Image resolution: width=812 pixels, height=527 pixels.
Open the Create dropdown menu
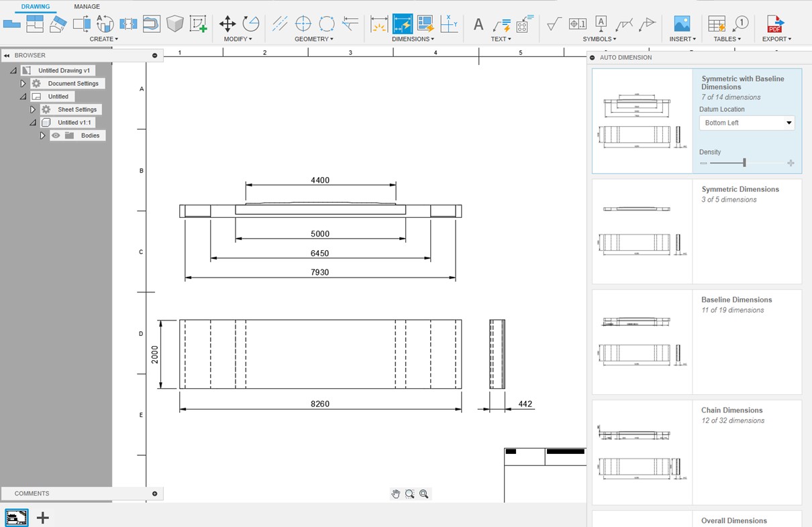(103, 39)
